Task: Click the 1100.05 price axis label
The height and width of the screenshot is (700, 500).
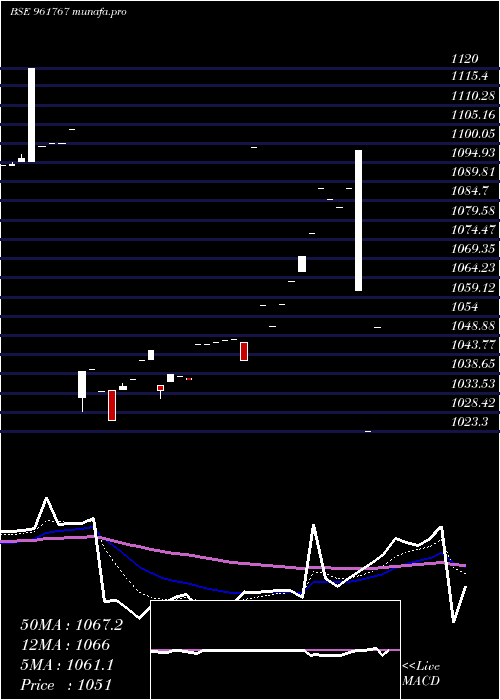Action: 473,133
